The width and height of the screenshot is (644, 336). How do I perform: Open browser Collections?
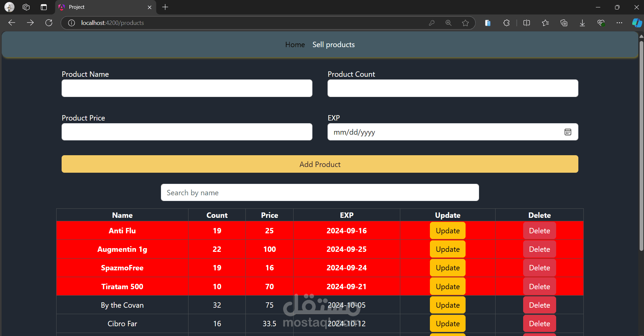(x=564, y=23)
